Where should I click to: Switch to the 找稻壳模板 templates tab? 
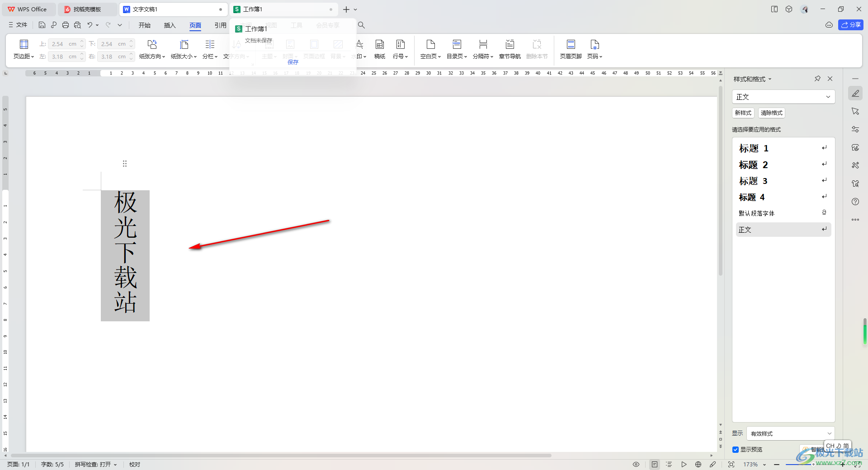[x=88, y=9]
